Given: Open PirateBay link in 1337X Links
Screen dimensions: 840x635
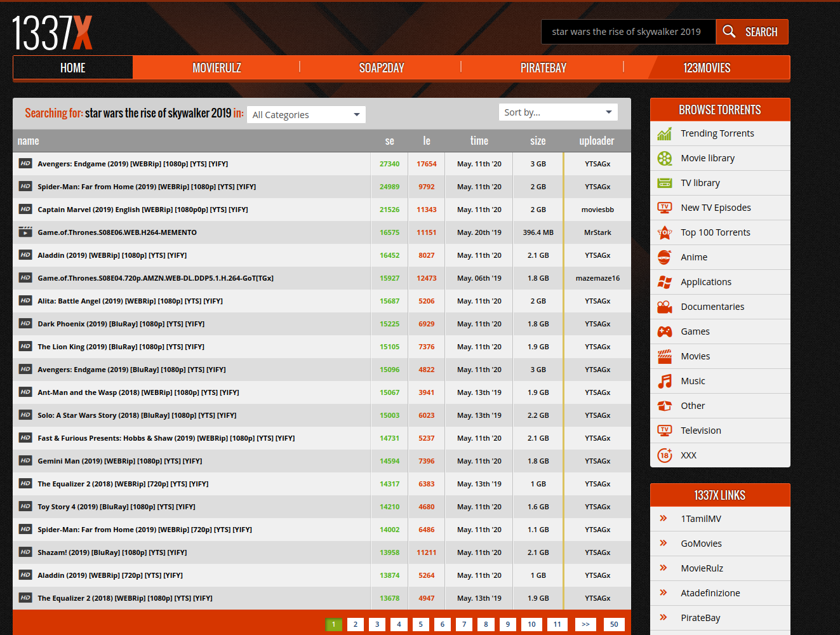Looking at the screenshot, I should point(700,618).
